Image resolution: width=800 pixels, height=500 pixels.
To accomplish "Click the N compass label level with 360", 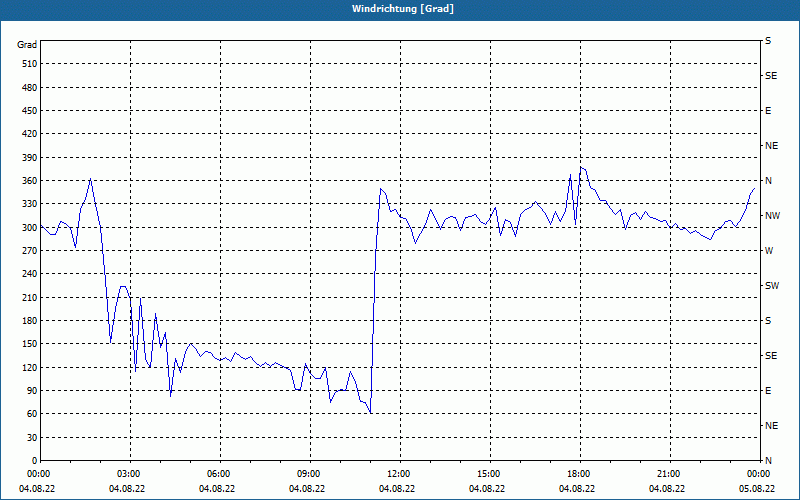I will pos(768,181).
